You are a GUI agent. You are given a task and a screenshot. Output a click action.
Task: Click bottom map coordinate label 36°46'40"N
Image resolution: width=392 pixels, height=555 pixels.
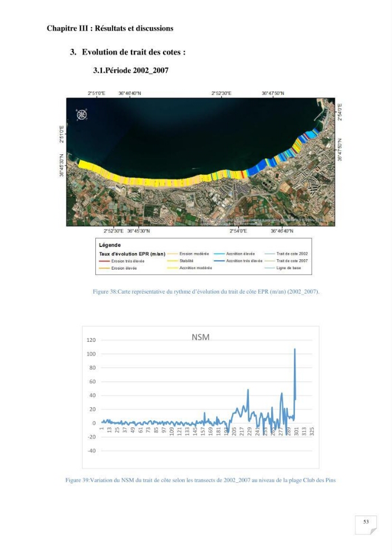(x=282, y=231)
